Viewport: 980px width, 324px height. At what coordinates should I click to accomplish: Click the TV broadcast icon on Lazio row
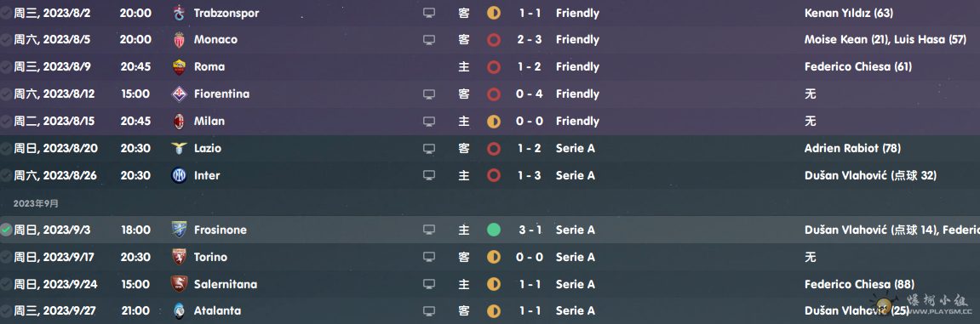pyautogui.click(x=429, y=149)
